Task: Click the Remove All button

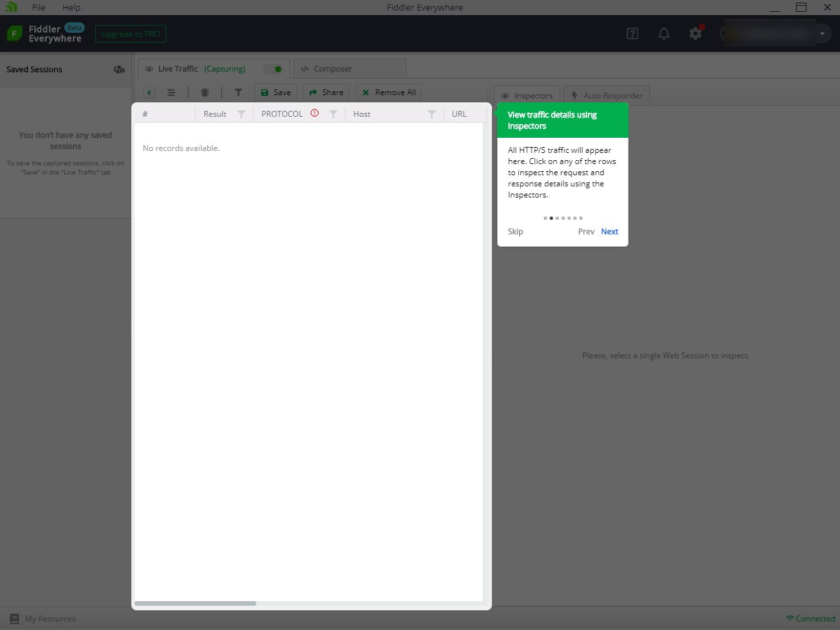Action: click(389, 93)
